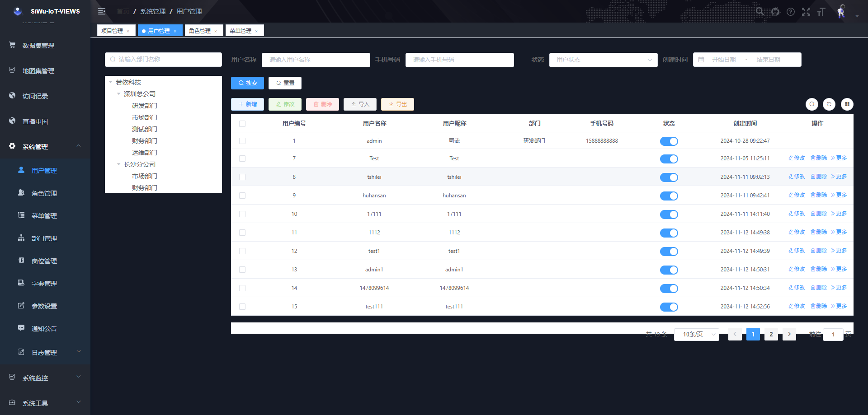Click the blue 搜索 button
Screen dimensions: 868x415
tap(247, 83)
